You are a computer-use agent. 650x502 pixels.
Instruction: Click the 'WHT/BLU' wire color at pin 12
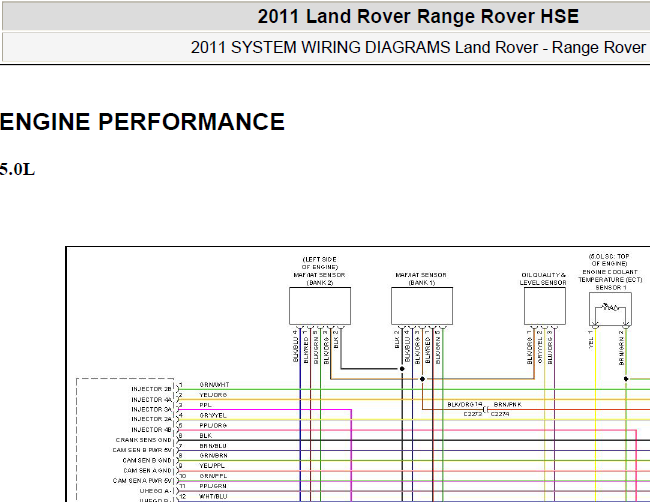[x=213, y=497]
